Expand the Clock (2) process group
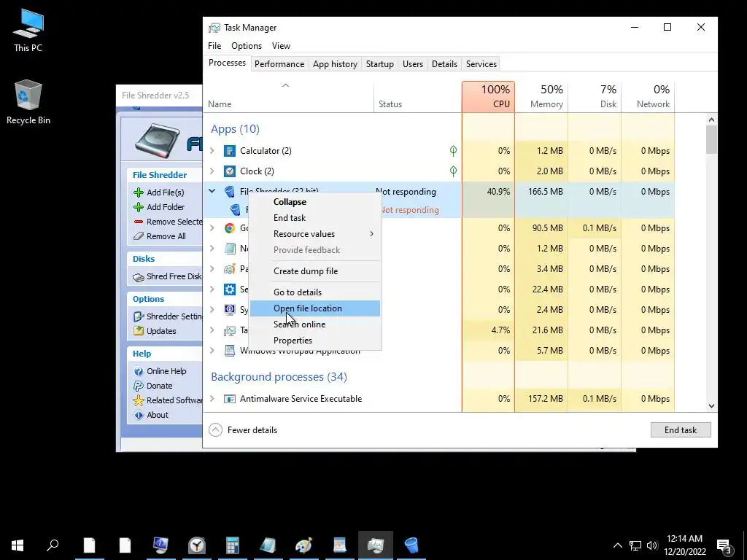 tap(212, 171)
